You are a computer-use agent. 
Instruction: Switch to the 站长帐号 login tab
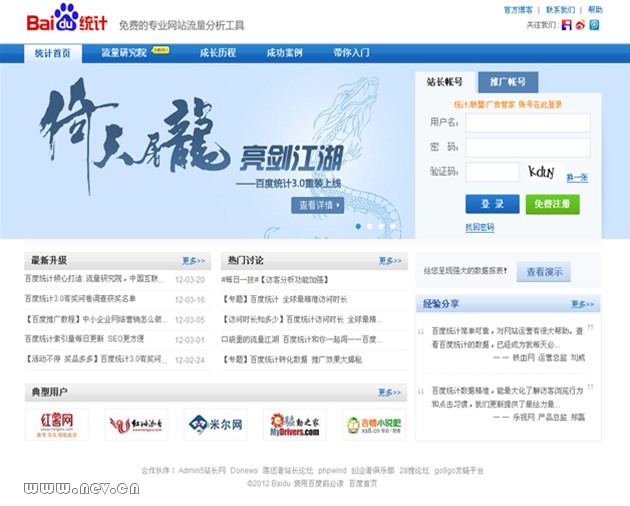(445, 82)
